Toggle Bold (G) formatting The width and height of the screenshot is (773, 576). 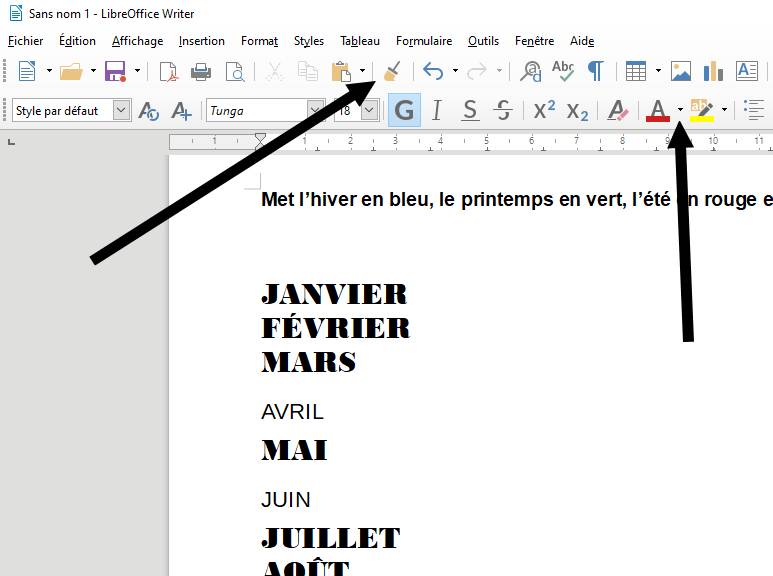tap(404, 110)
